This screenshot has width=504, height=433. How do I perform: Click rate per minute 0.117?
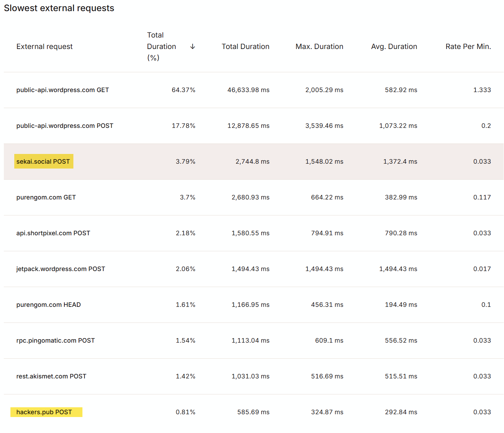[482, 197]
